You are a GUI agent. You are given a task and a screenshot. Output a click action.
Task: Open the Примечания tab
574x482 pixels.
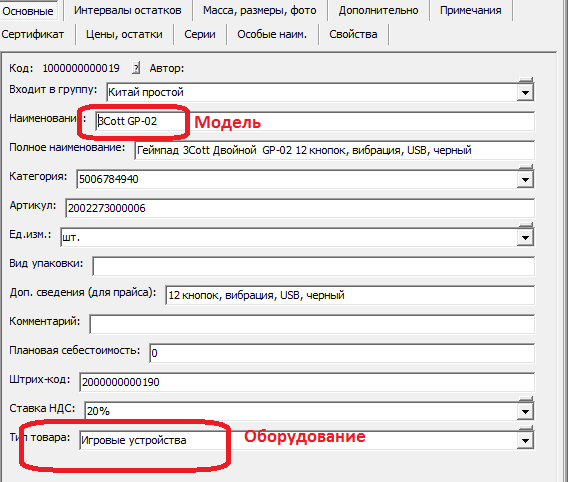pyautogui.click(x=470, y=10)
